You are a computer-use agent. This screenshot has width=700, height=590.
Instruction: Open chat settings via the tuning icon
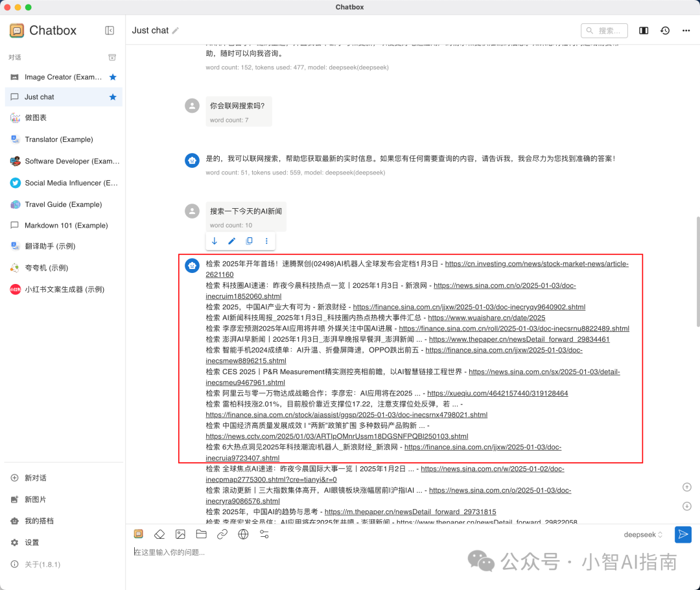pos(264,534)
